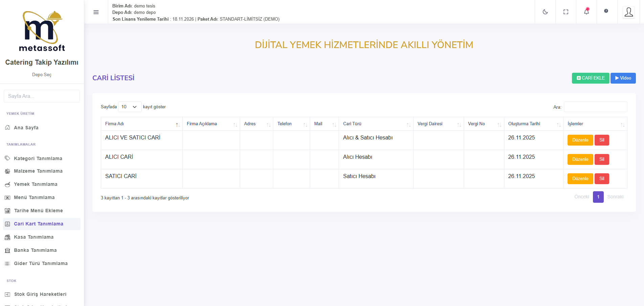Sort by Oluşturma Tarihi column

[x=533, y=124]
